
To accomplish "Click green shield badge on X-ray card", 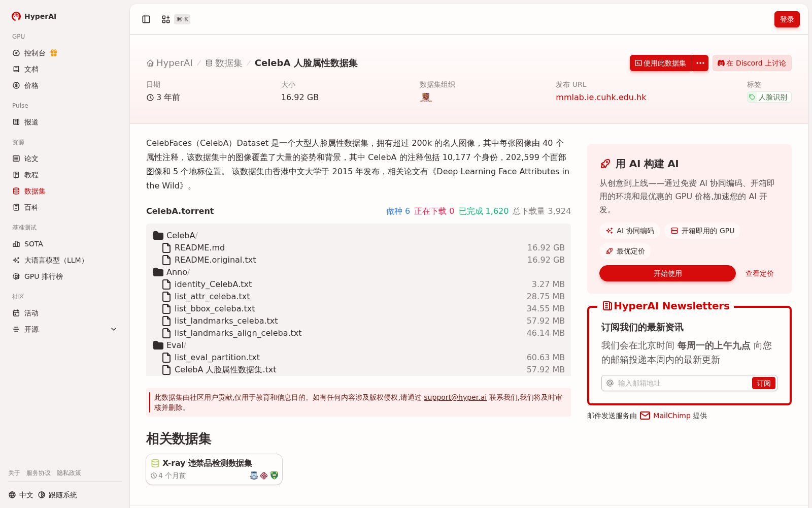I will [x=275, y=475].
